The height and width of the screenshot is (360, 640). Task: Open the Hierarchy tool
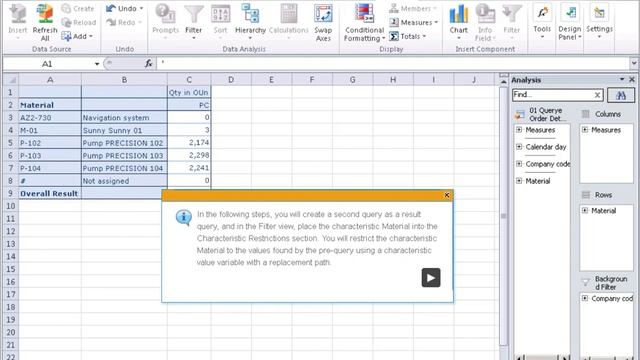click(x=250, y=21)
